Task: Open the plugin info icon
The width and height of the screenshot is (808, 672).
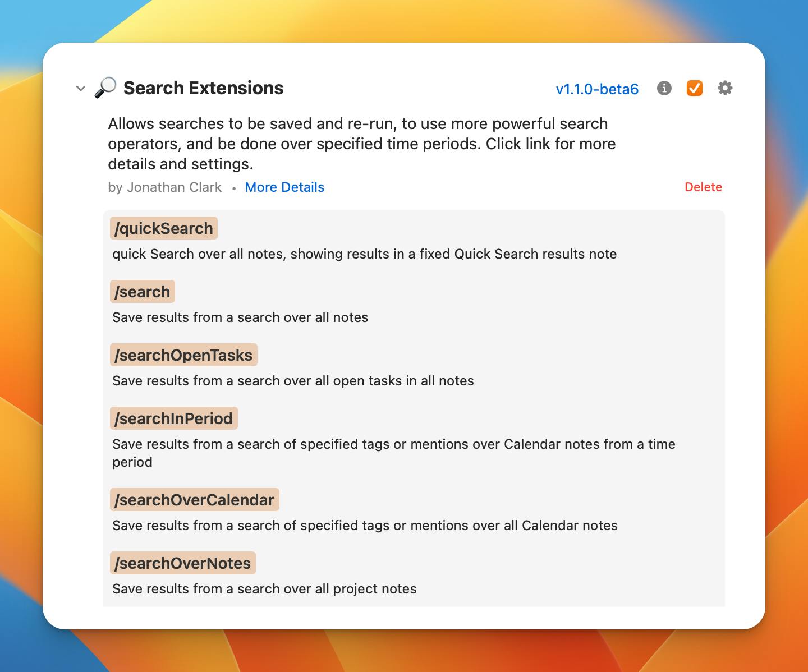Action: coord(664,89)
